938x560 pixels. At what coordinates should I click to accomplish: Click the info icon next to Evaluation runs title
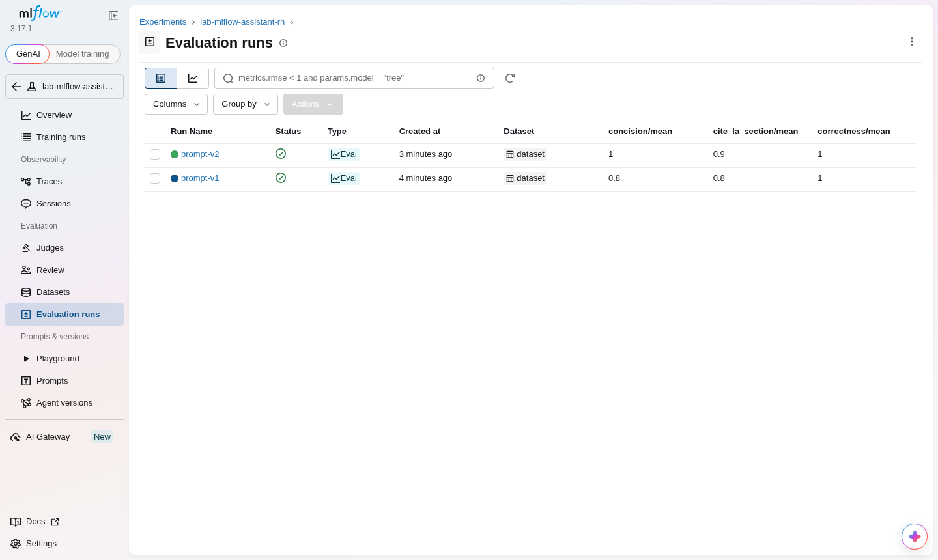(283, 43)
